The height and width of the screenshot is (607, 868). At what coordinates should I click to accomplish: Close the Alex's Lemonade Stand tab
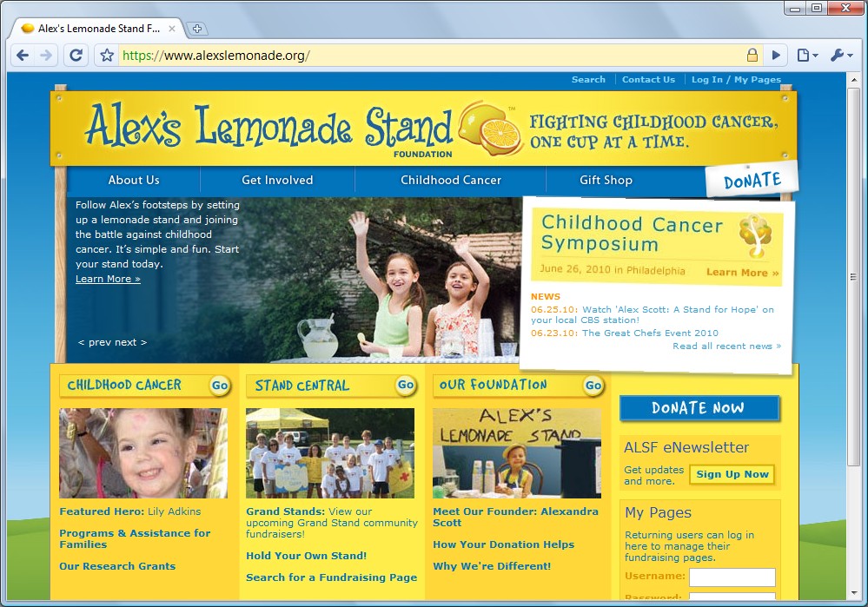coord(172,29)
